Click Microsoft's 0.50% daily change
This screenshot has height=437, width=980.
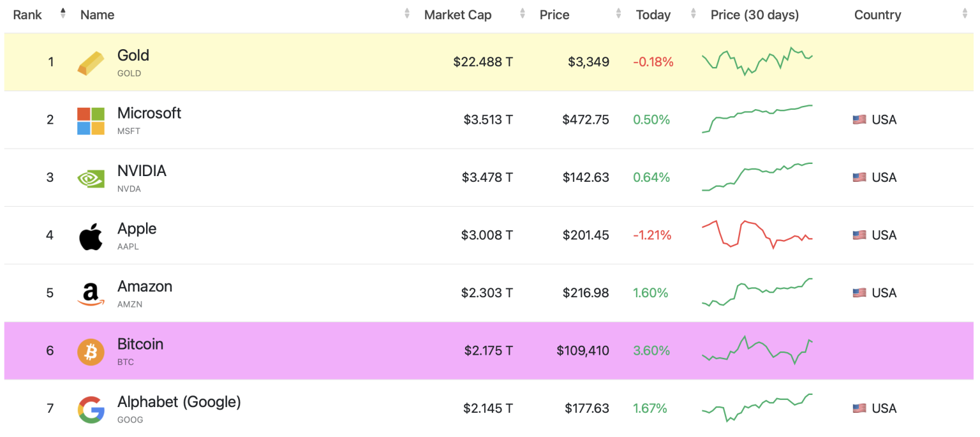pyautogui.click(x=651, y=119)
